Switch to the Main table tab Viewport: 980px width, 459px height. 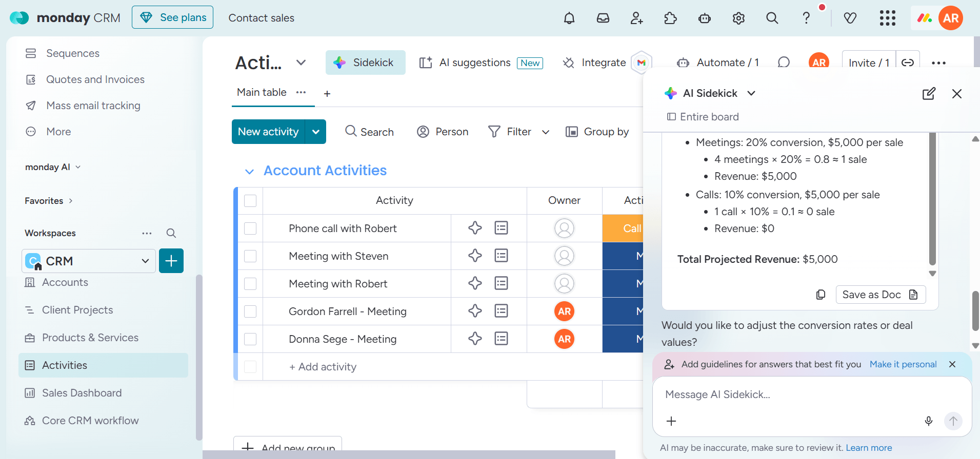[x=262, y=92]
